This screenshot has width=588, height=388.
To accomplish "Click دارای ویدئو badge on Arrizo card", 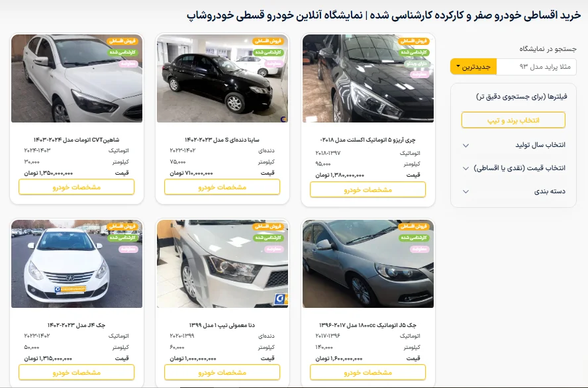I will [416, 64].
